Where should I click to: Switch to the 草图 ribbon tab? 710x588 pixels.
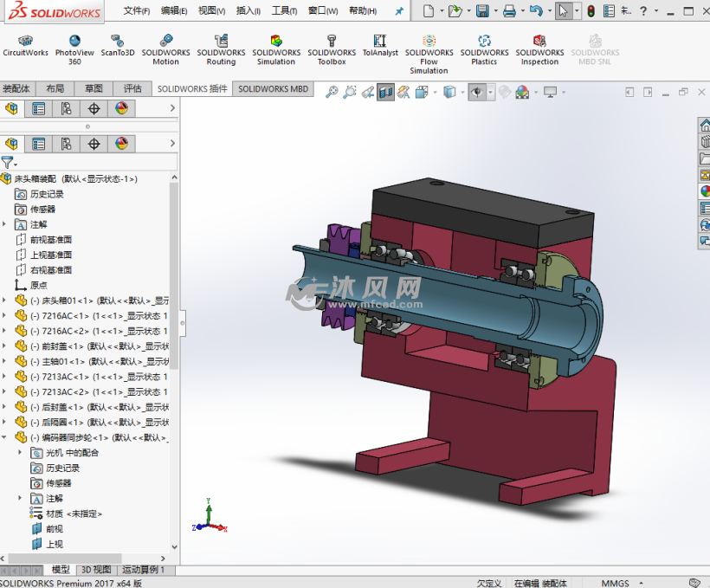point(94,89)
